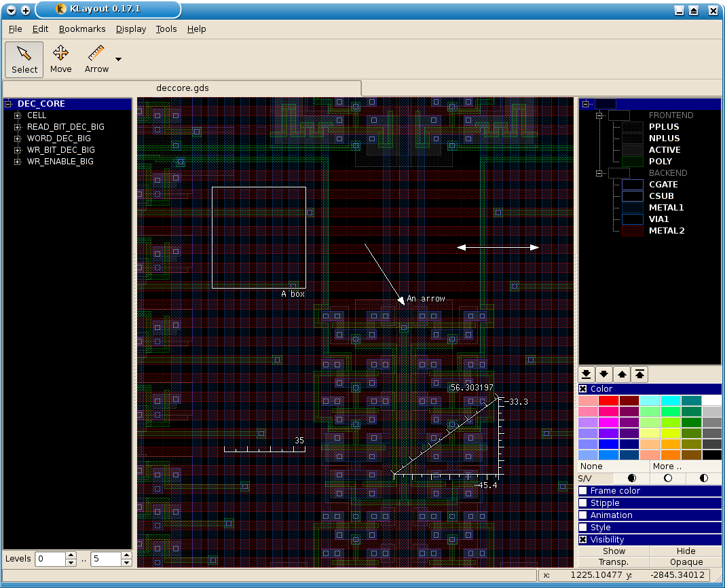
Task: Activate the Arrow ruler tool
Action: pos(96,60)
